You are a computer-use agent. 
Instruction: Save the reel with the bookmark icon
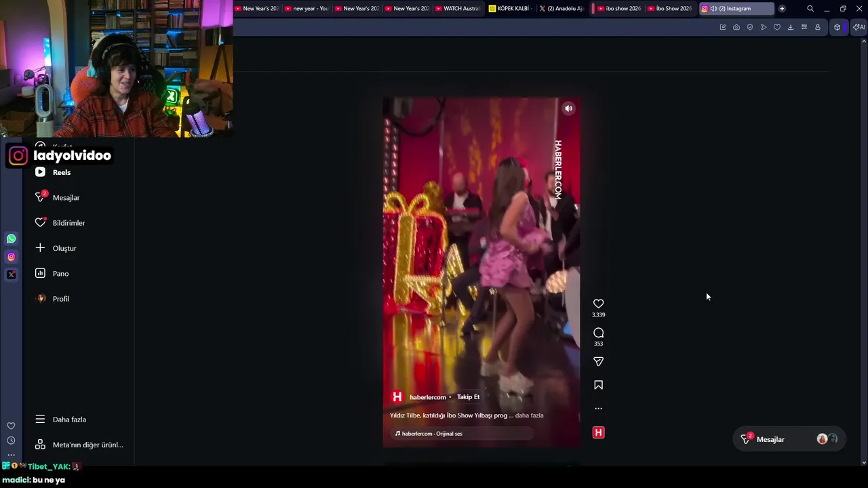tap(598, 385)
